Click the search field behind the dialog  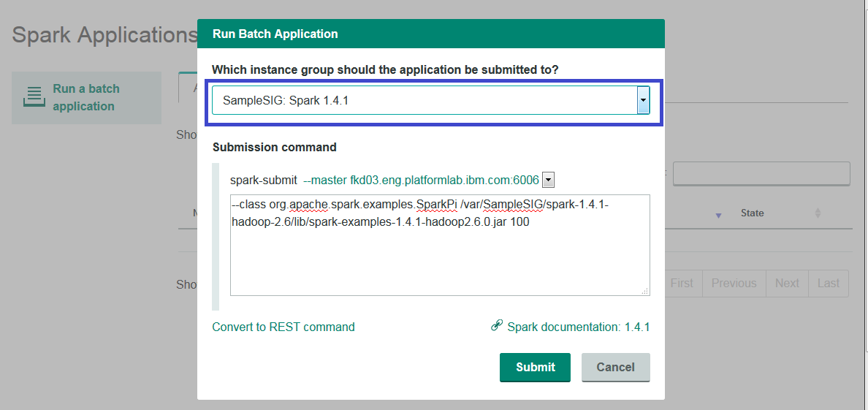click(761, 173)
